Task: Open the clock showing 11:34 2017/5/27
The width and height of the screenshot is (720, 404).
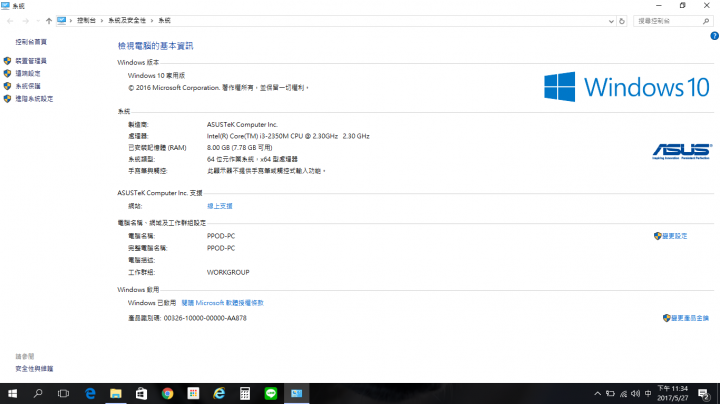Action: coord(673,393)
